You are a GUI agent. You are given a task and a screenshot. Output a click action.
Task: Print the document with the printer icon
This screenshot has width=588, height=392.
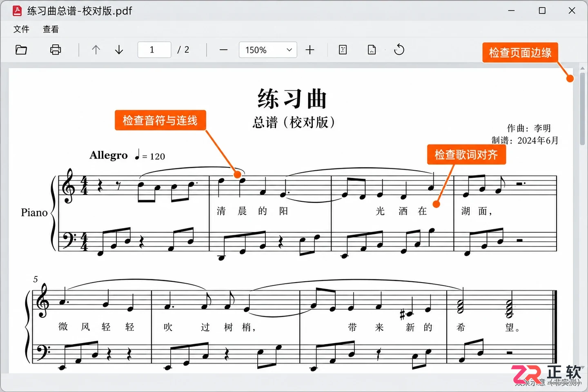pyautogui.click(x=56, y=50)
